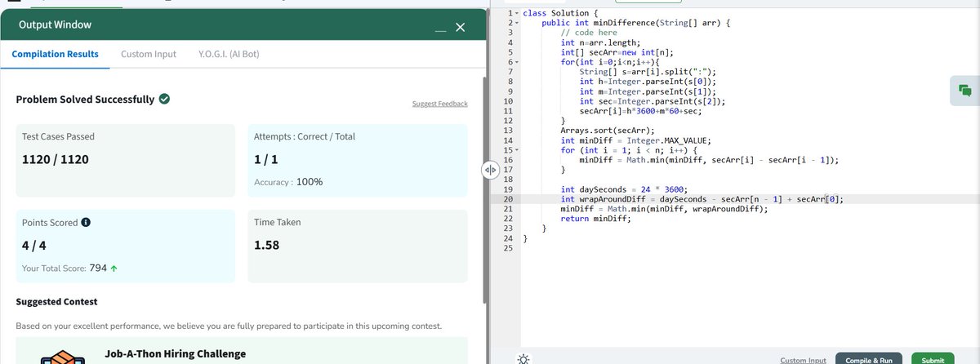Screen dimensions: 980x364
Task: Submit the solution with Submit button
Action: point(933,359)
